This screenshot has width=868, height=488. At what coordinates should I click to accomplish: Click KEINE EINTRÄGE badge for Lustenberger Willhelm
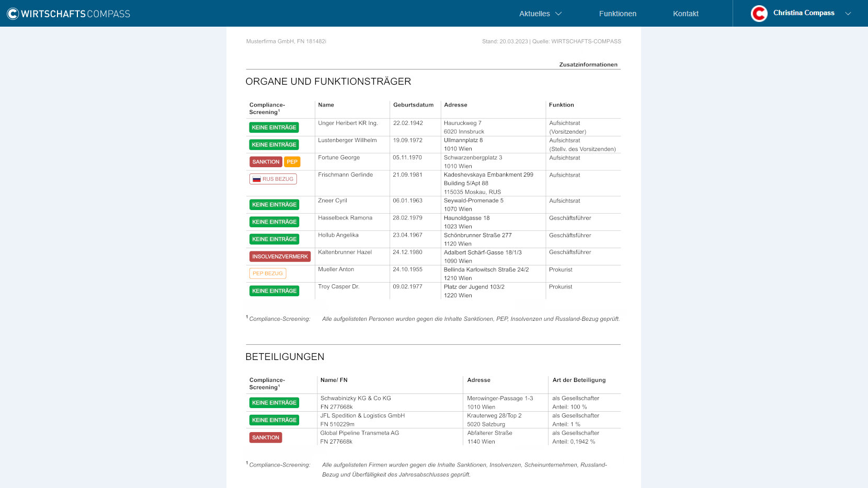click(274, 145)
